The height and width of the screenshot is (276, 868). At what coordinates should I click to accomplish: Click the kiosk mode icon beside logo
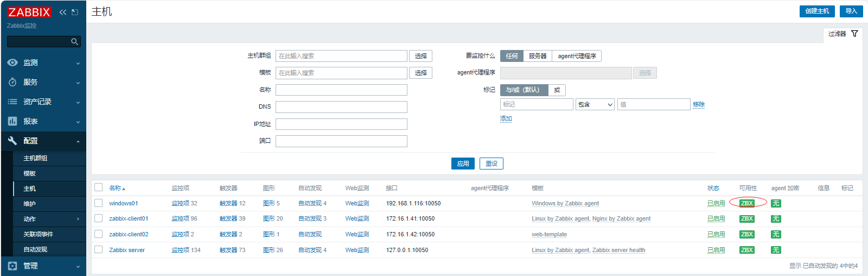(75, 12)
